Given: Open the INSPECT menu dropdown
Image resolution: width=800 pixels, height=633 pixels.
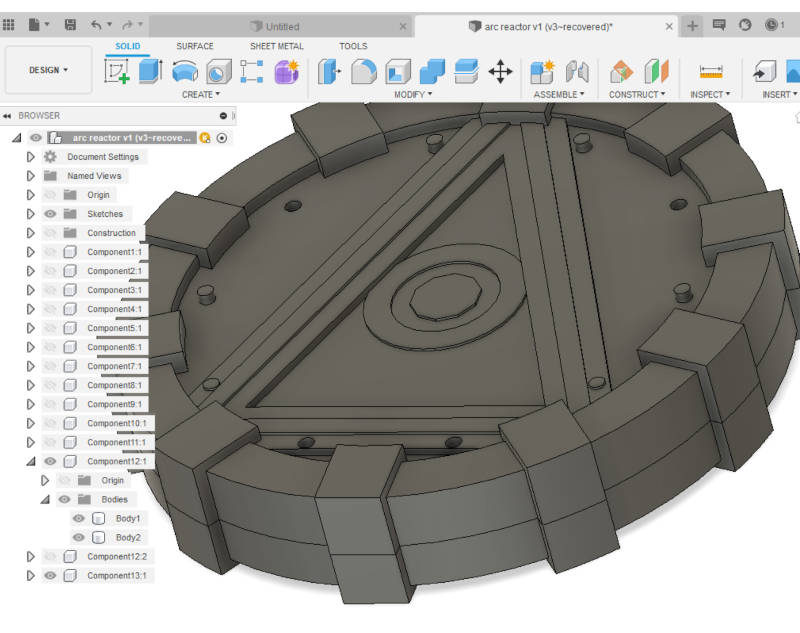Looking at the screenshot, I should (710, 94).
